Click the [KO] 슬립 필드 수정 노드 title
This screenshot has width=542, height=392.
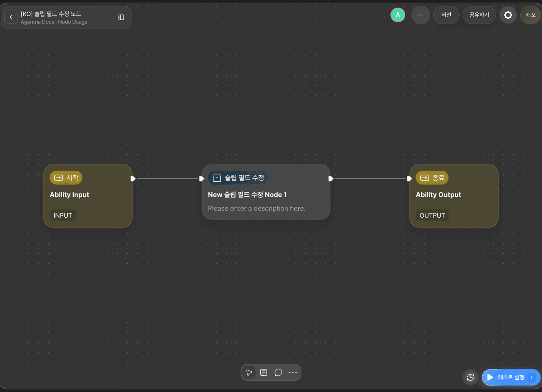point(51,14)
